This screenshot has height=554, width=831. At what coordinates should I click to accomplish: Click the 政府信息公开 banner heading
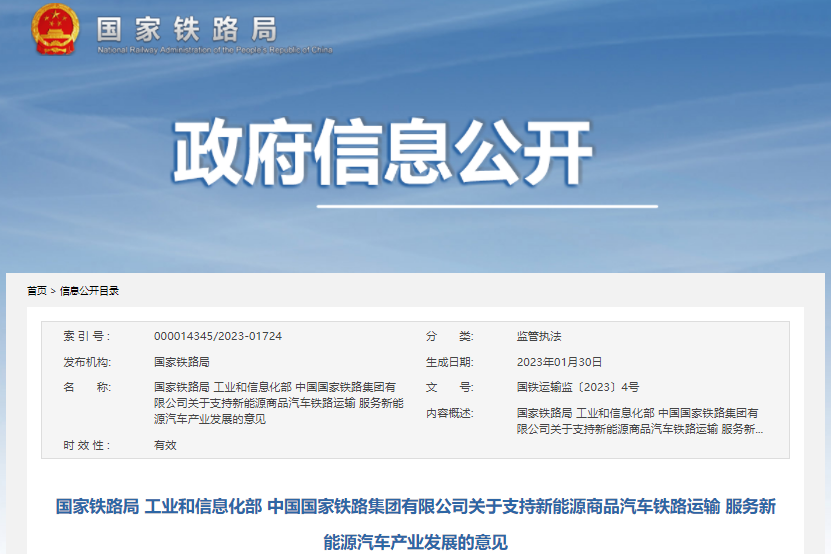[x=383, y=154]
